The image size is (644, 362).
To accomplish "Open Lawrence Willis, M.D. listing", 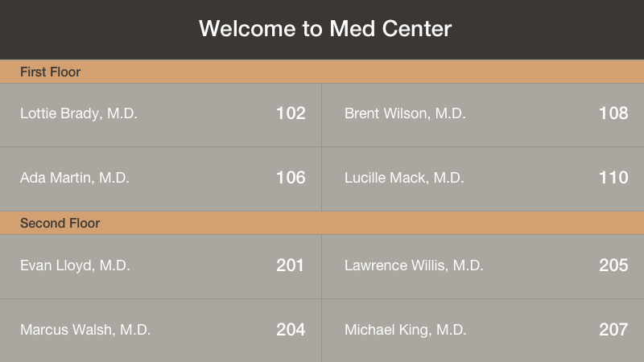I will (483, 267).
